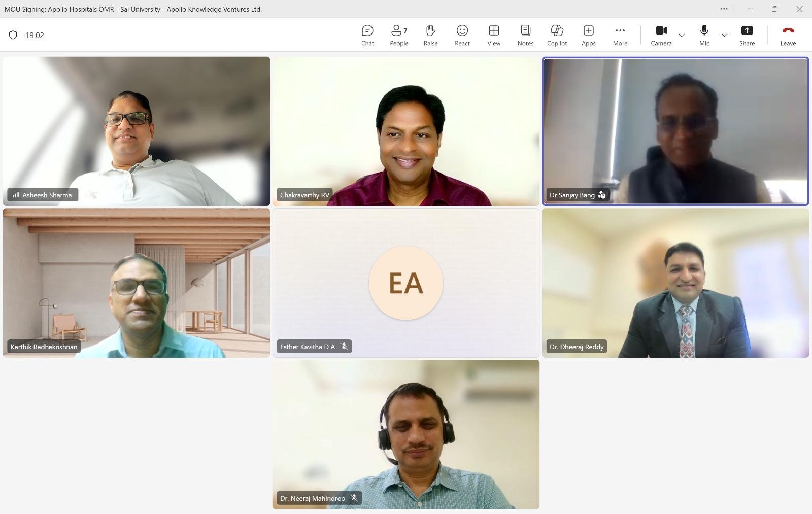Open the Chat panel
This screenshot has width=812, height=514.
[x=367, y=36]
